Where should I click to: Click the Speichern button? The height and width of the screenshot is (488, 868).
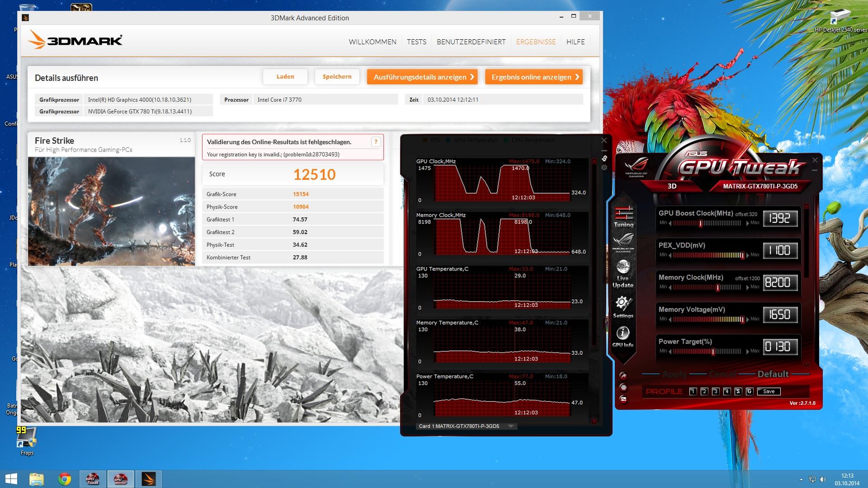click(x=337, y=76)
